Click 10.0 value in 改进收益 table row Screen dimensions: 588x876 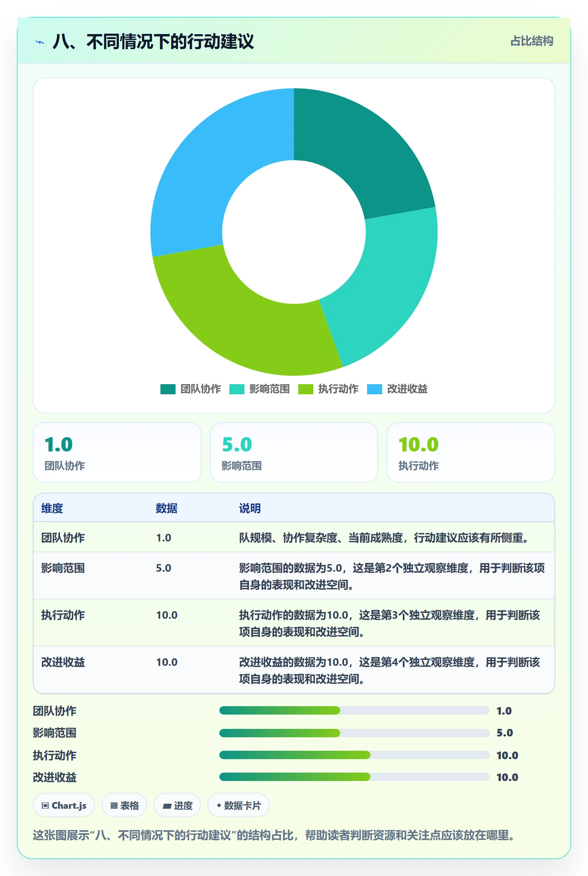tap(167, 662)
